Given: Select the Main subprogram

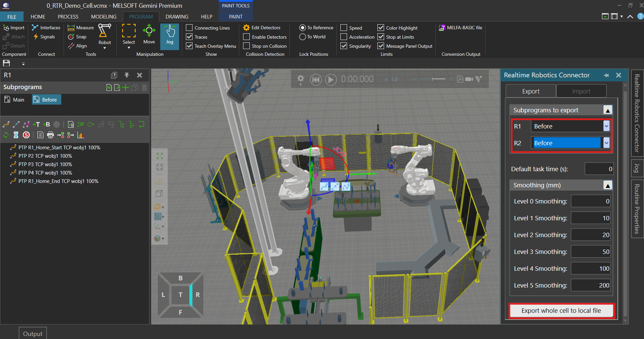Looking at the screenshot, I should click(x=14, y=100).
